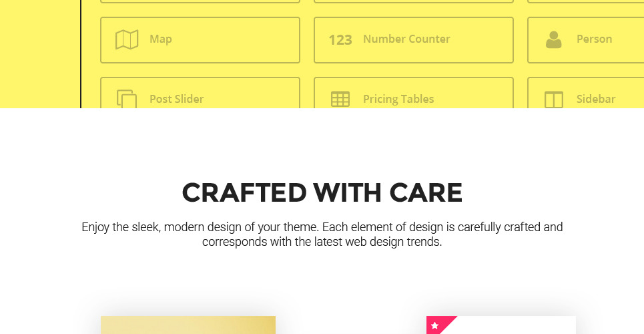The width and height of the screenshot is (644, 334).
Task: Click the Crafted With Care heading
Action: pos(322,193)
